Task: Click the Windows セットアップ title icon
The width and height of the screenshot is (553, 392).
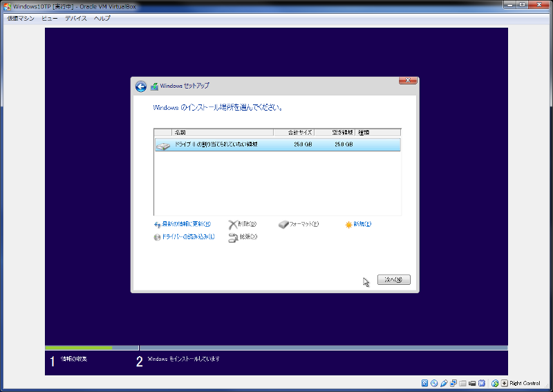Action: (154, 86)
